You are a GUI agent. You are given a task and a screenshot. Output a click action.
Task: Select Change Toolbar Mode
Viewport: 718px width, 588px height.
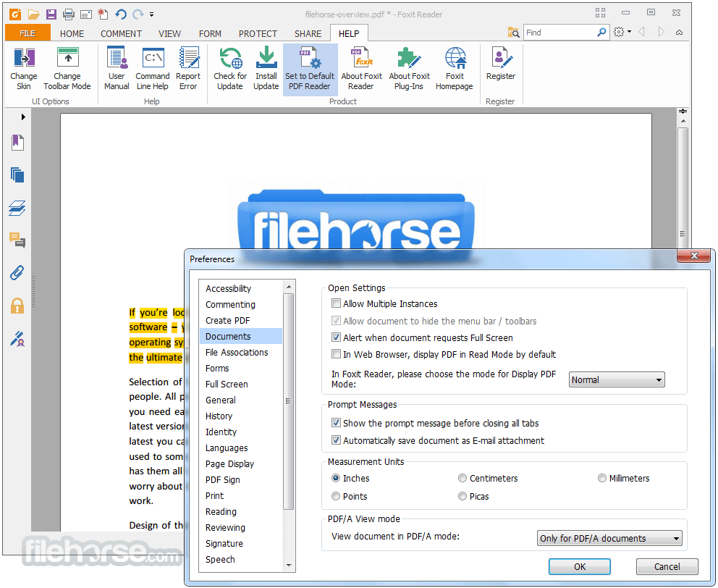point(67,69)
